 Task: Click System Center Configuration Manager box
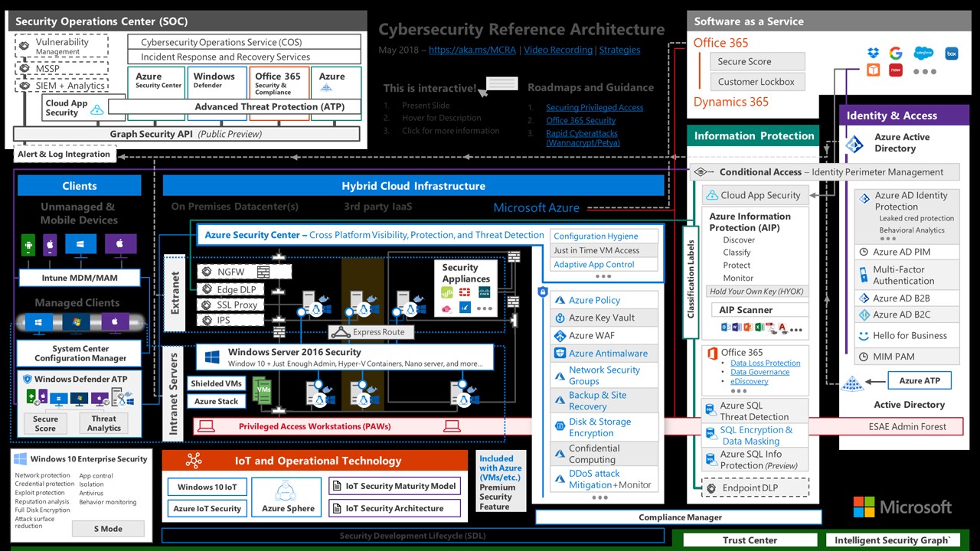(x=80, y=354)
